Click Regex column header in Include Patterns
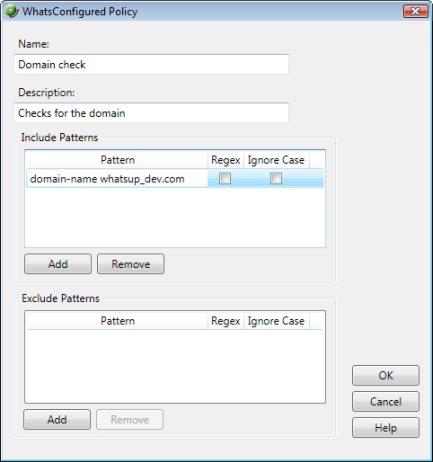The height and width of the screenshot is (462, 433). tap(226, 160)
